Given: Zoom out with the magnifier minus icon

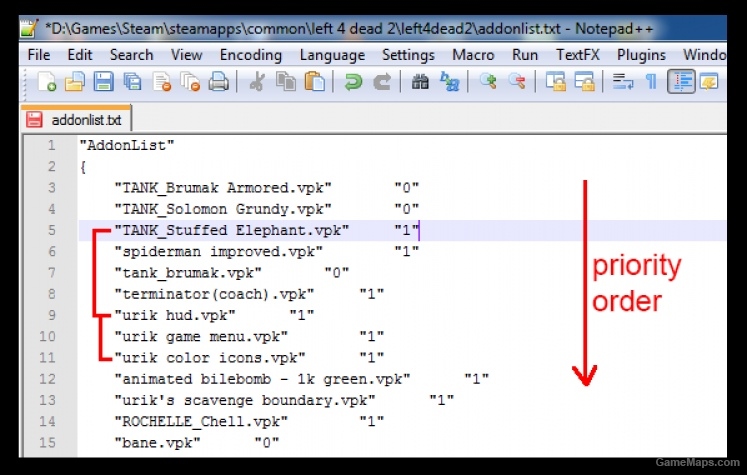Looking at the screenshot, I should 517,81.
